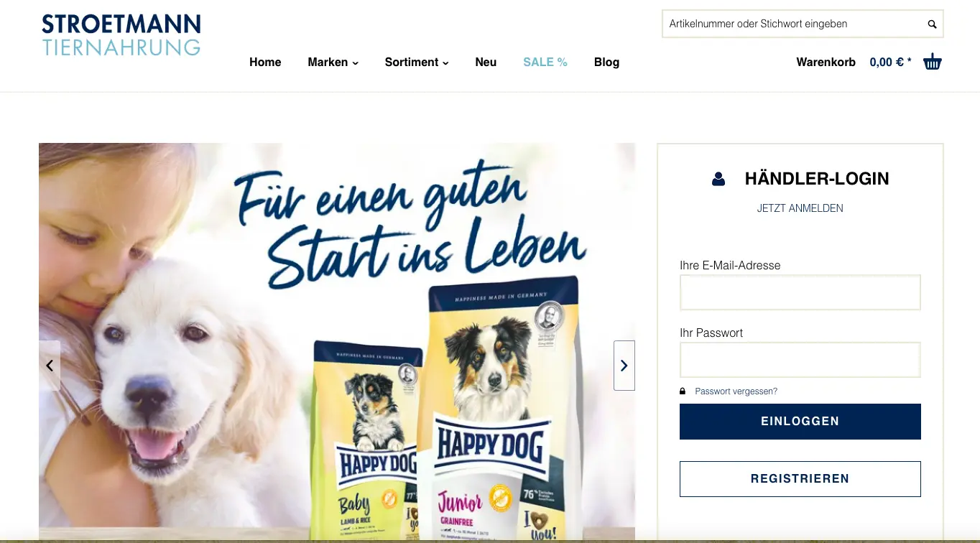Screen dimensions: 980x543
Task: Click the Stroetmann Tiernahrung logo
Action: click(x=121, y=35)
